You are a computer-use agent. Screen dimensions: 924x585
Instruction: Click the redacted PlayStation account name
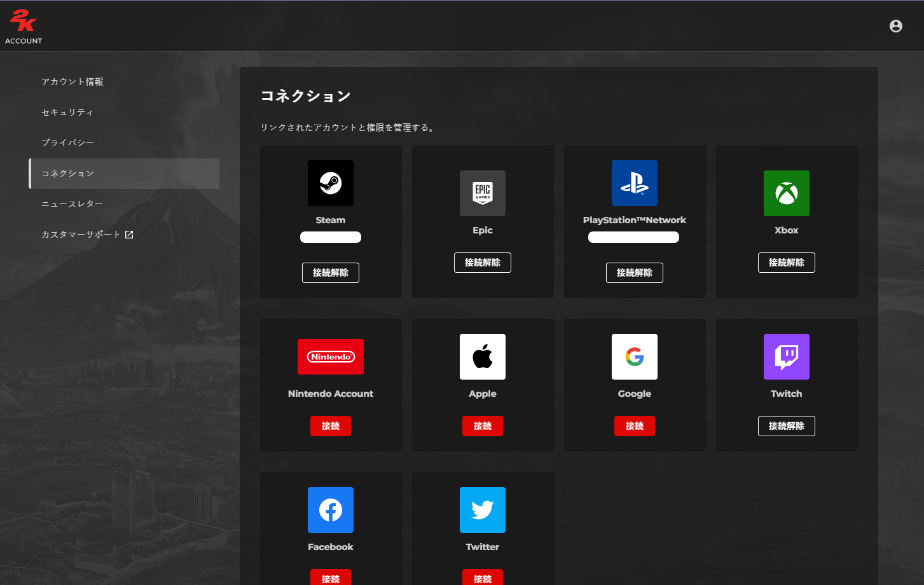click(634, 237)
